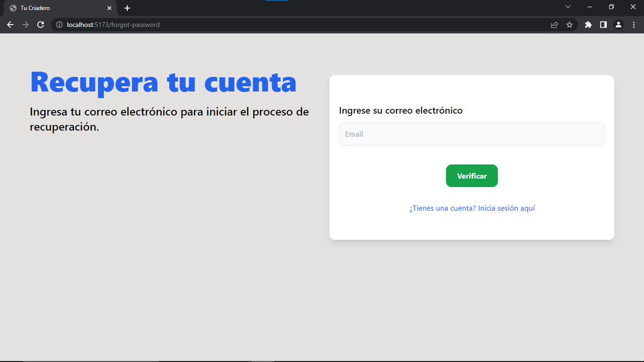Click inside the Email input field
Screen dimensions: 644x362
[x=471, y=134]
